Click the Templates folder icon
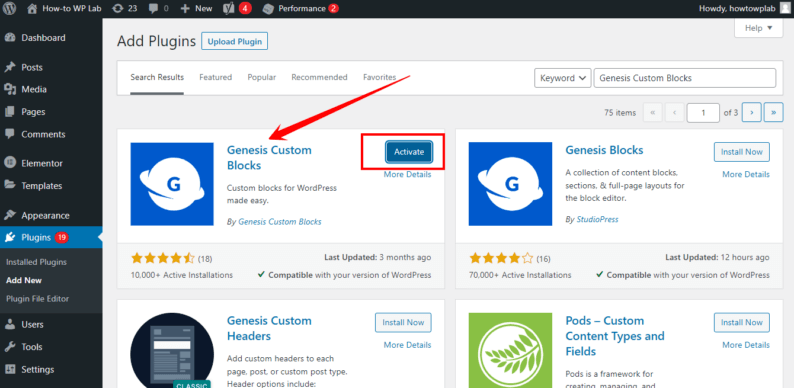The width and height of the screenshot is (794, 388). click(x=10, y=185)
